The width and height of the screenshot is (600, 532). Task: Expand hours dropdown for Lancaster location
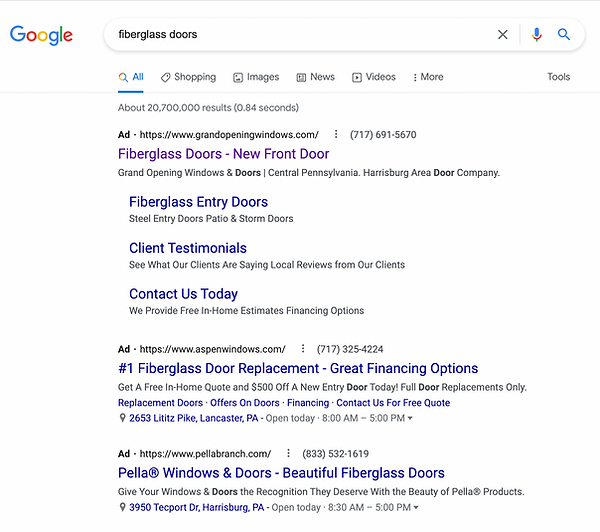410,418
